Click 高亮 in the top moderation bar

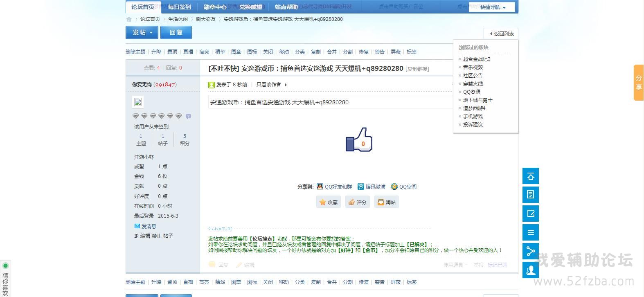point(204,52)
